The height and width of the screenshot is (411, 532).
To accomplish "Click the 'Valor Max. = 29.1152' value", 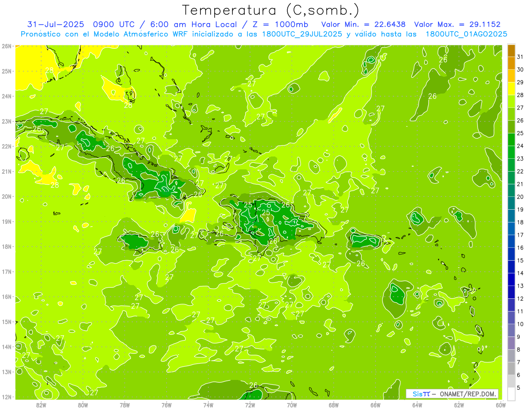I will [458, 24].
